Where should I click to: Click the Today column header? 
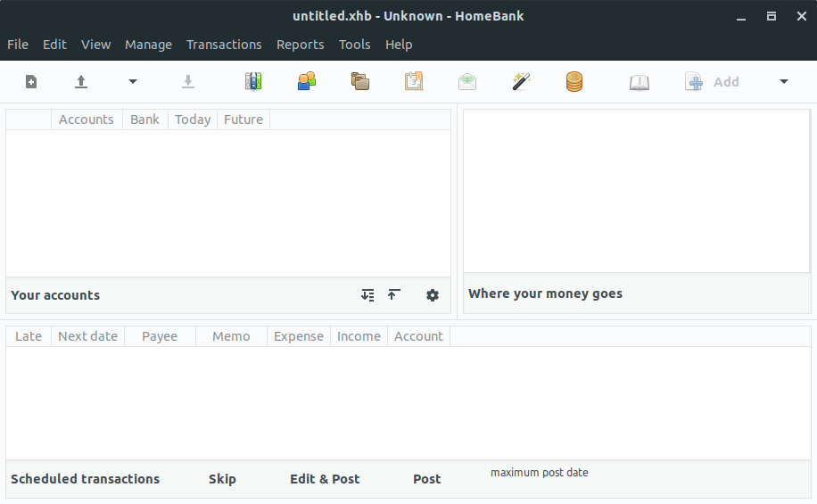193,120
